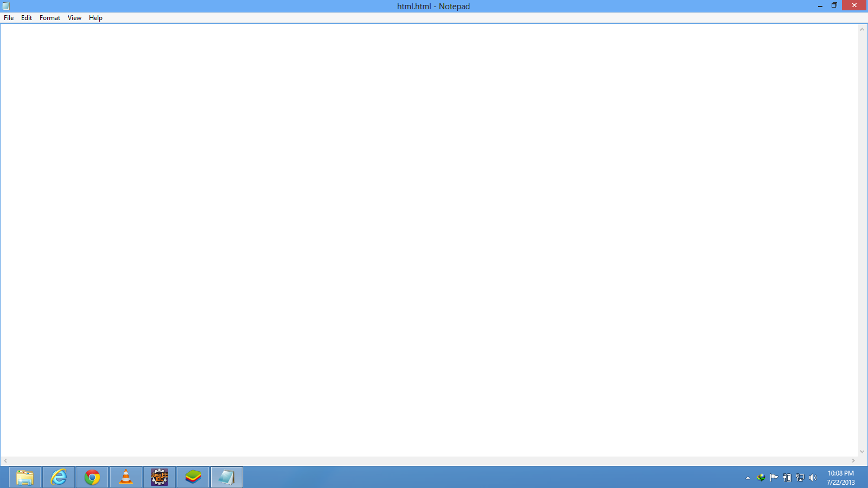Viewport: 868px width, 488px height.
Task: Open the Format menu
Action: coord(50,18)
